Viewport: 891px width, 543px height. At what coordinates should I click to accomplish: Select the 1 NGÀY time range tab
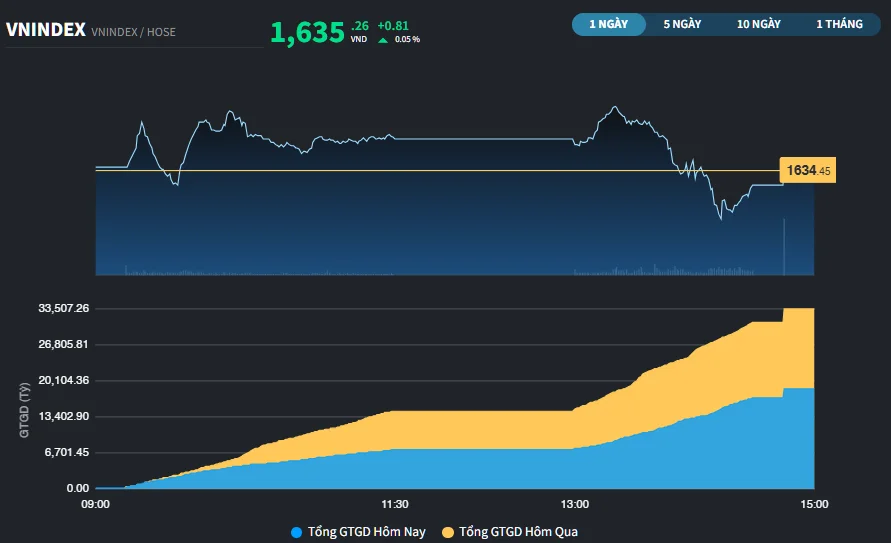point(609,24)
